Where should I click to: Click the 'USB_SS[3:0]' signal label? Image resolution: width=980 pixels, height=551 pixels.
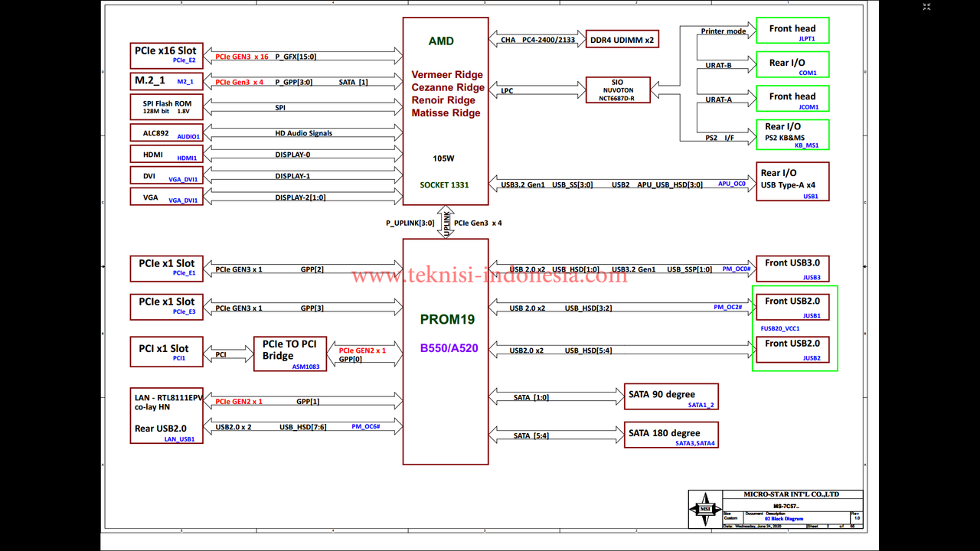571,184
